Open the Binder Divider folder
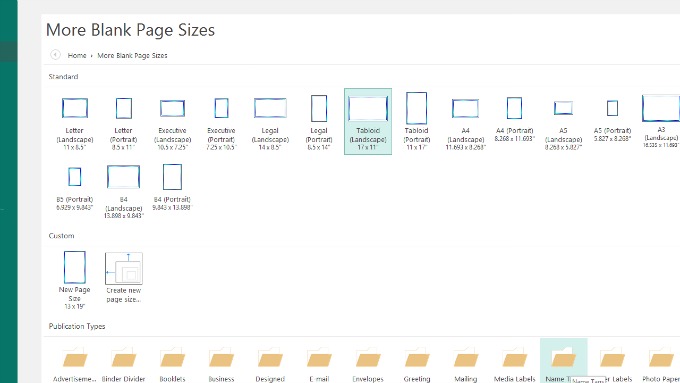 124,363
